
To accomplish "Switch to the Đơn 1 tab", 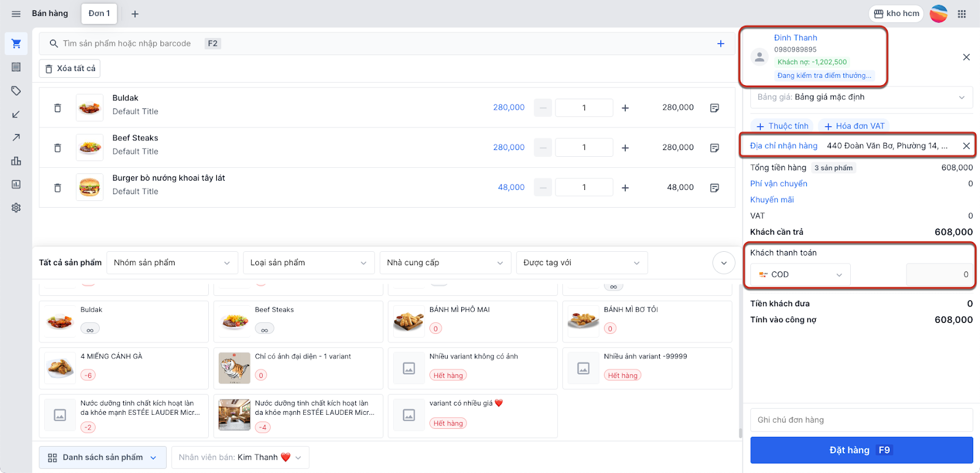I will (x=99, y=13).
